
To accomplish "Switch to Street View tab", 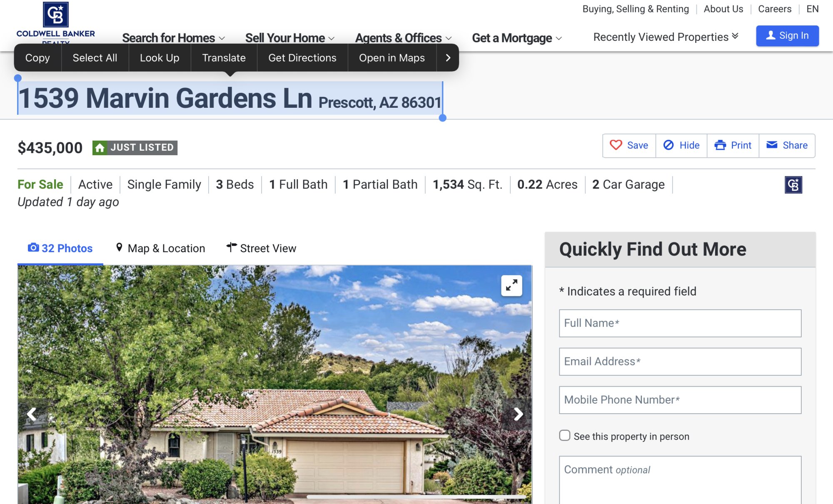I will 261,248.
